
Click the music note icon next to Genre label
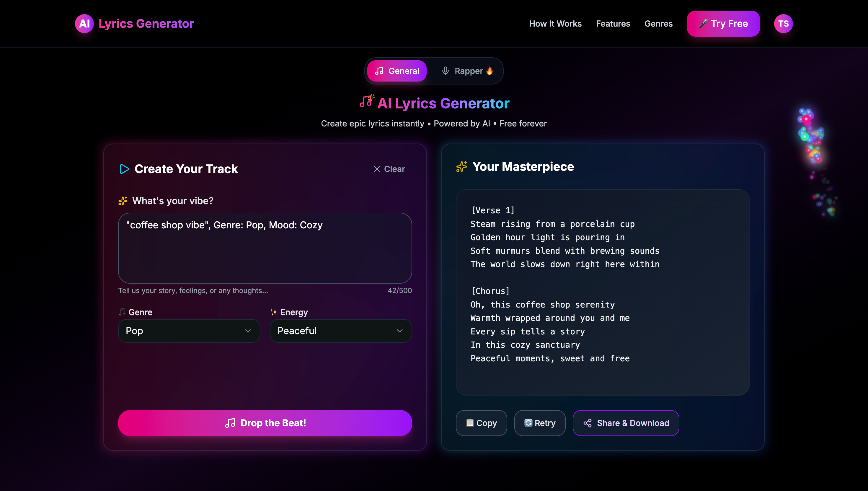click(x=122, y=312)
